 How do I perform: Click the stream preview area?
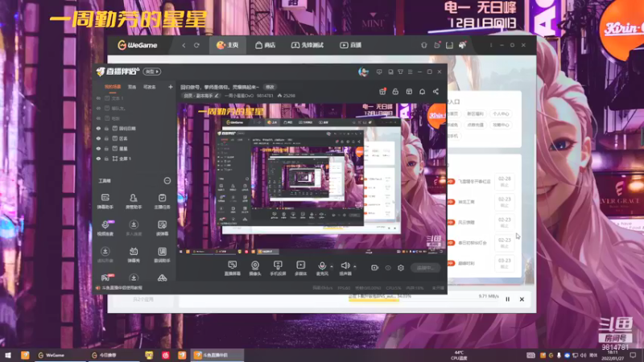(312, 179)
